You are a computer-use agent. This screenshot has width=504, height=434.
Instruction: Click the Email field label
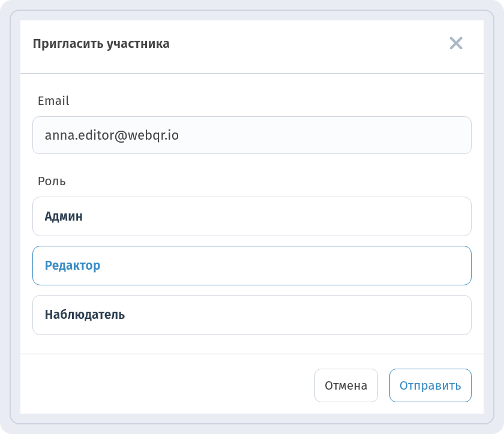[53, 101]
